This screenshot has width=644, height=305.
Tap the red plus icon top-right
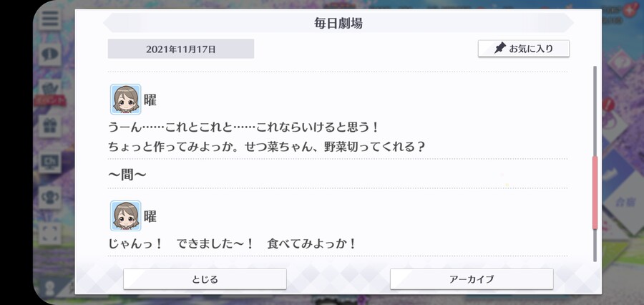[x=628, y=10]
